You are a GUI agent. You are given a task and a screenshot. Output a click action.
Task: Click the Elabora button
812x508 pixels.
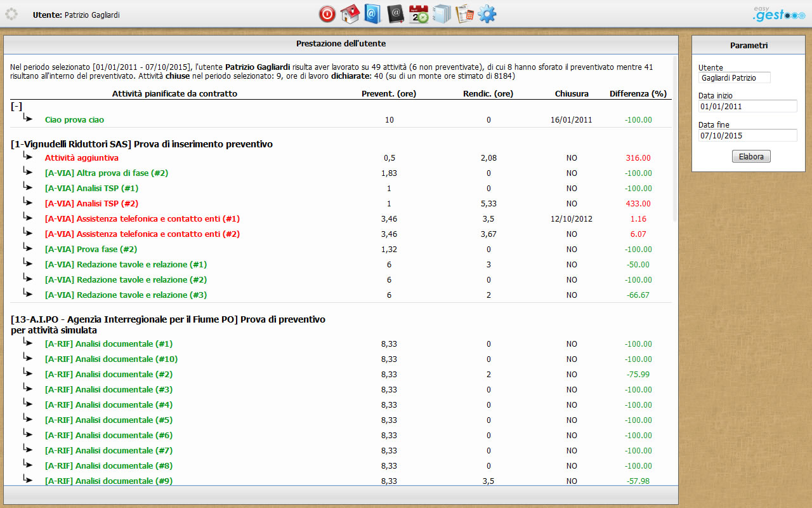point(751,156)
